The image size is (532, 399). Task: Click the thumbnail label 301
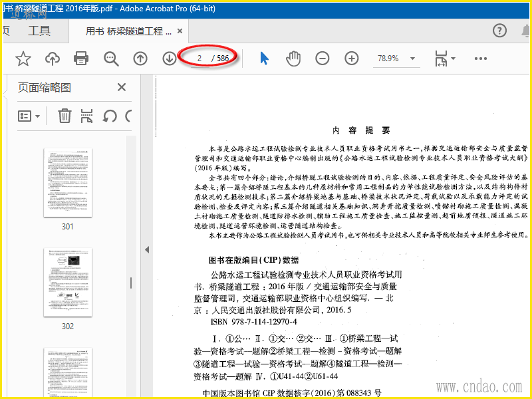coord(68,227)
